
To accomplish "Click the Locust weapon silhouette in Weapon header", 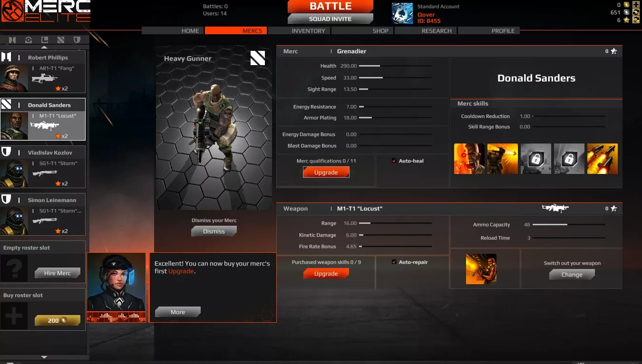I will click(555, 208).
